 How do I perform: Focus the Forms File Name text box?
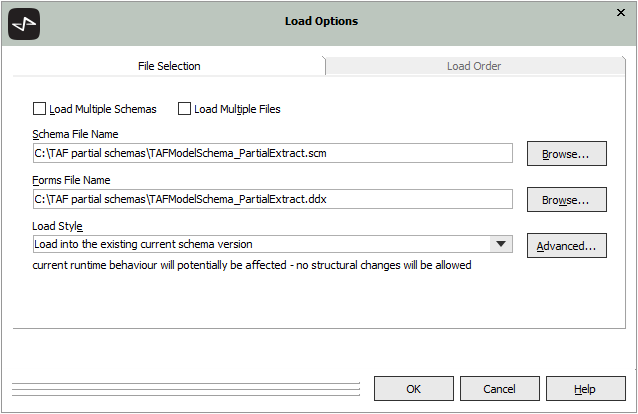tap(272, 199)
